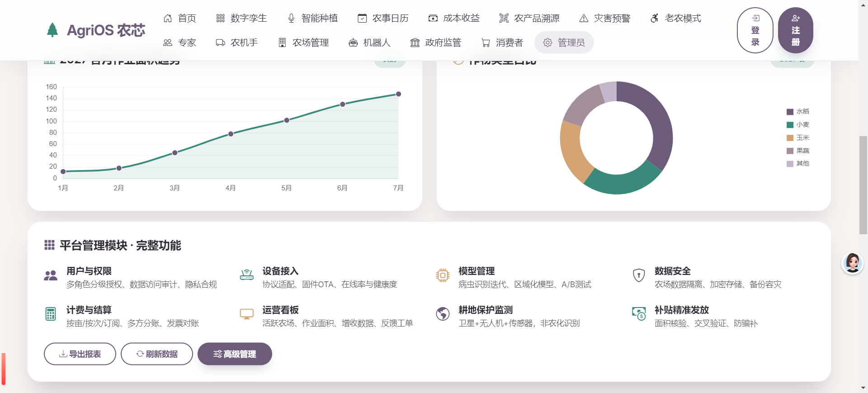
Task: Click the 计费与结算 calculator icon
Action: coord(51,314)
